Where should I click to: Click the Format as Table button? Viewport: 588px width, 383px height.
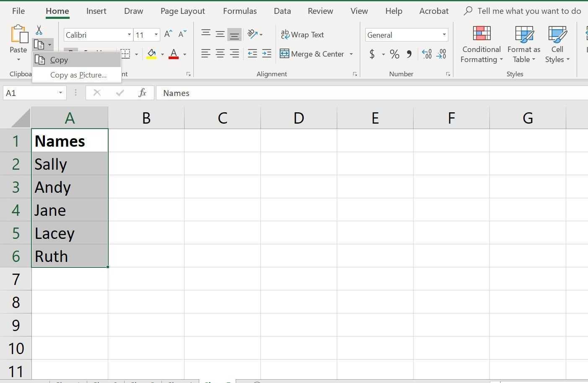(523, 44)
